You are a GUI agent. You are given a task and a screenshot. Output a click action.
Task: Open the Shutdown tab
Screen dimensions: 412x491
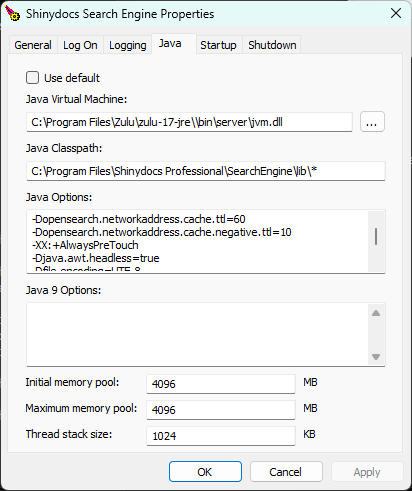pos(272,45)
